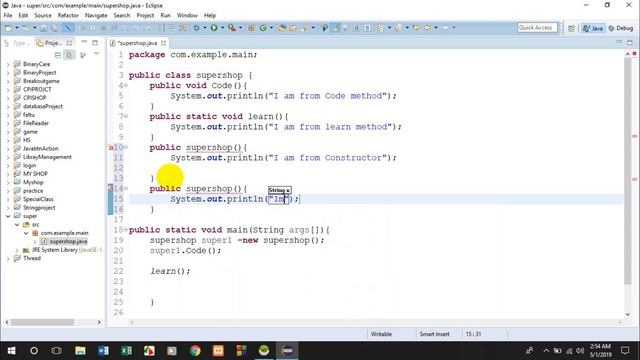Click the Open Type toolbar icon

282,28
